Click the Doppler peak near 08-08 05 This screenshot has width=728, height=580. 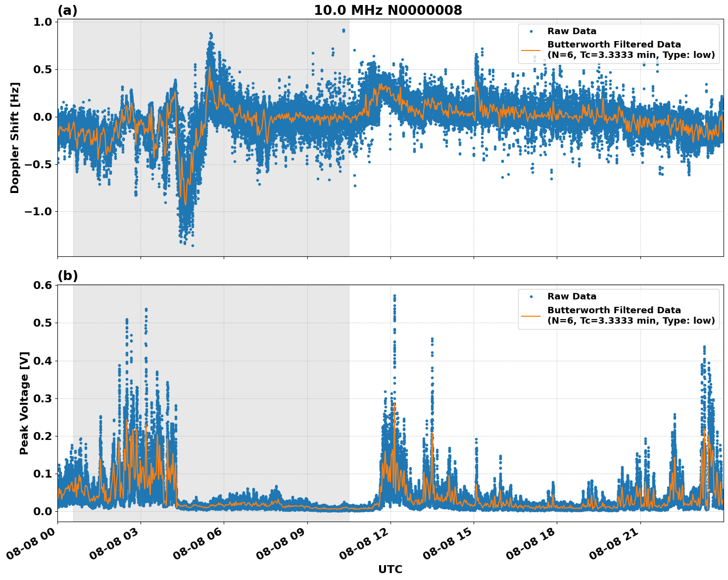210,35
